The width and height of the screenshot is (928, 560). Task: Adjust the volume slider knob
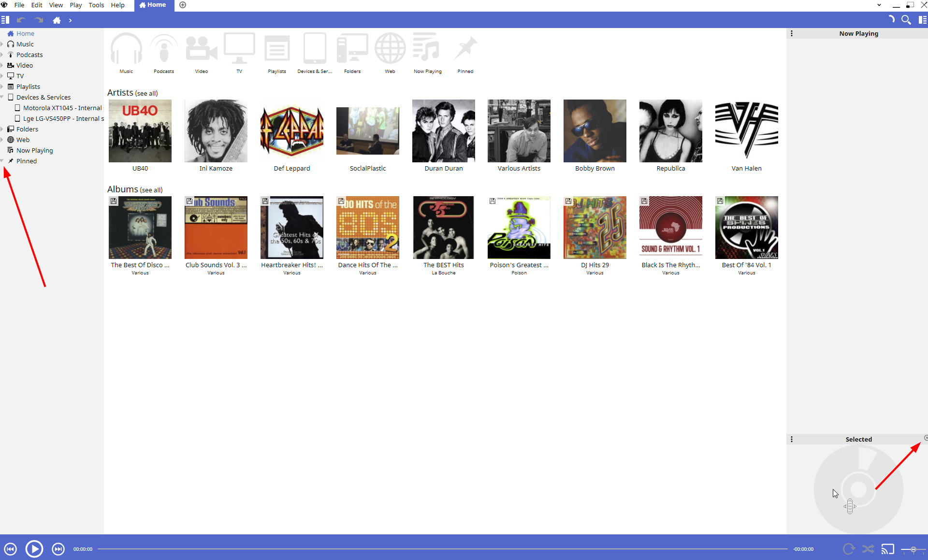913,549
